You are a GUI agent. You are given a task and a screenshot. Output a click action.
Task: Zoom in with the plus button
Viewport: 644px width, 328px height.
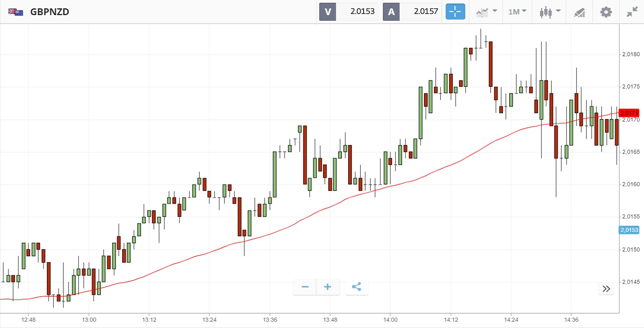(328, 287)
